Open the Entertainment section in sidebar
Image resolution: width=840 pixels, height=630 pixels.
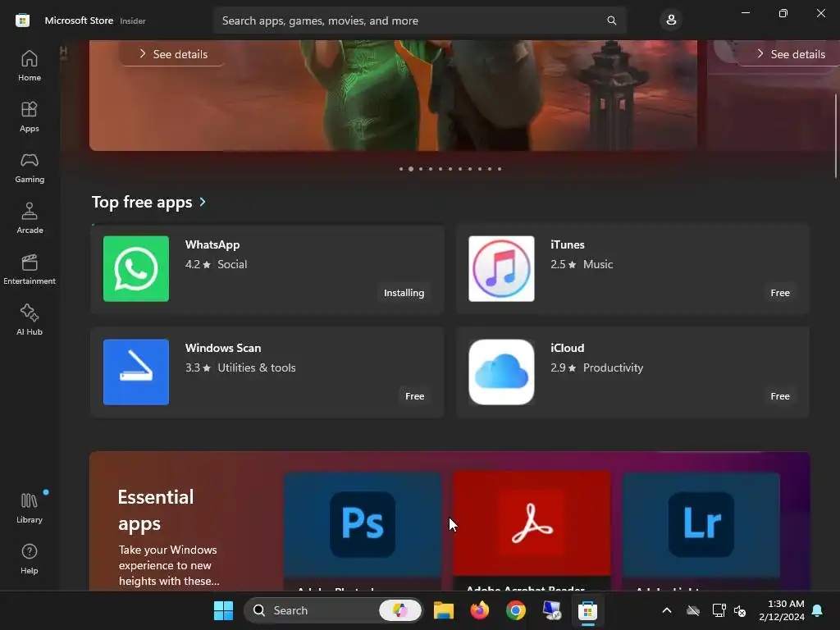click(30, 269)
